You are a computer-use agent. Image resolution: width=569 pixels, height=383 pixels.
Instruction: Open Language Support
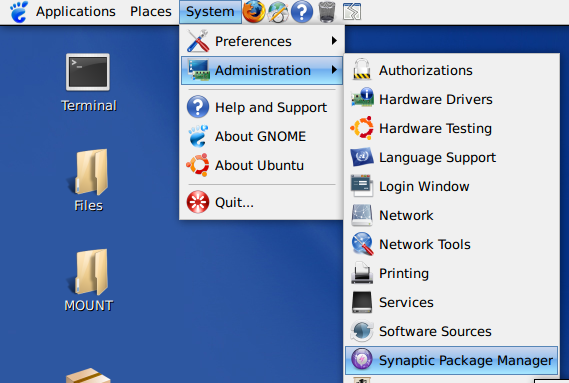click(451, 157)
